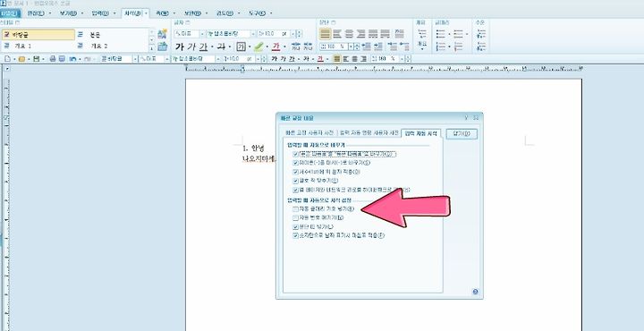
Task: Click the print preview icon in toolbar
Action: (x=62, y=59)
